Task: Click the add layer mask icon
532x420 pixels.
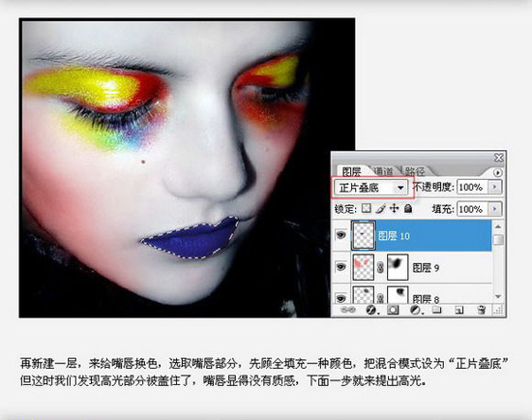Action: (x=393, y=310)
